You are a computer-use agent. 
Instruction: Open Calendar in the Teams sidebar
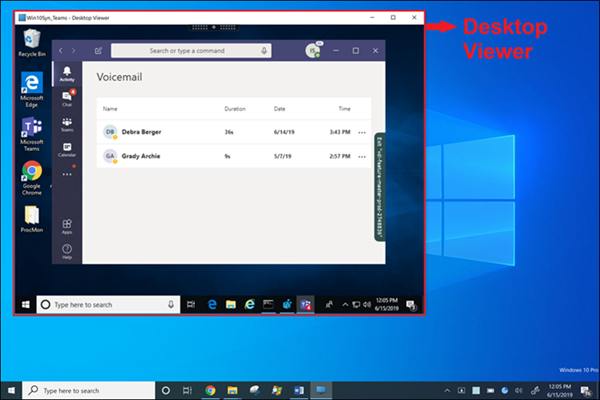click(x=67, y=149)
